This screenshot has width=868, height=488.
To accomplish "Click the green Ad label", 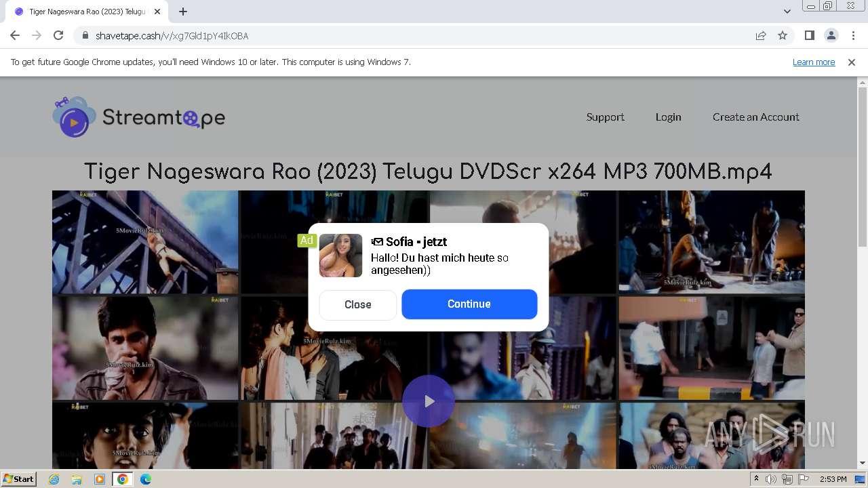I will click(x=307, y=240).
